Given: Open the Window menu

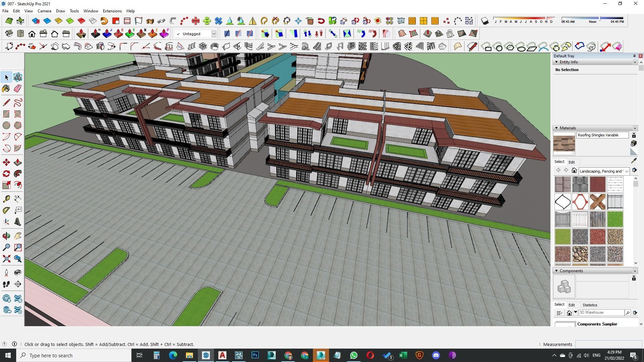Looking at the screenshot, I should point(91,11).
